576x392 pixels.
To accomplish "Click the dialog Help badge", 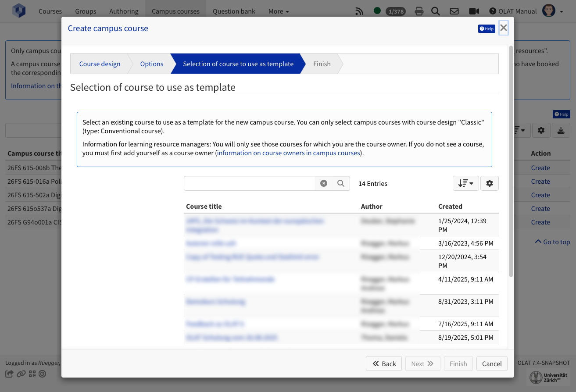I will (487, 29).
